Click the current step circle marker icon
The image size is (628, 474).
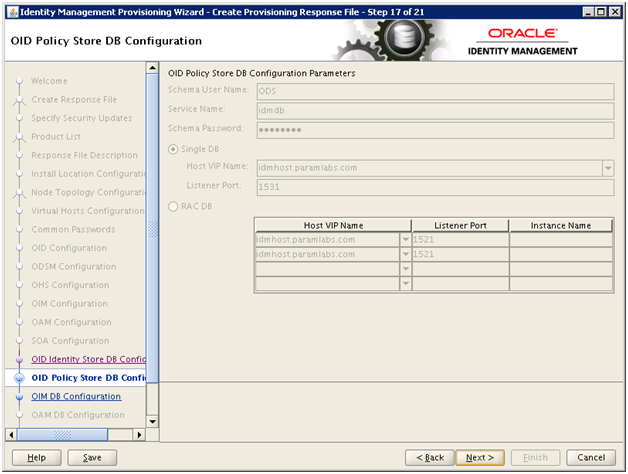(x=19, y=378)
